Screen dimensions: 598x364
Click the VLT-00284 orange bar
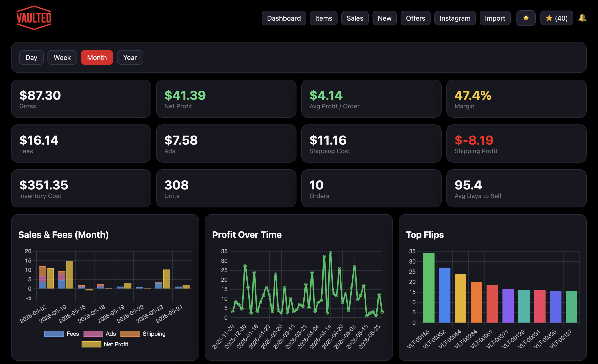coord(476,302)
